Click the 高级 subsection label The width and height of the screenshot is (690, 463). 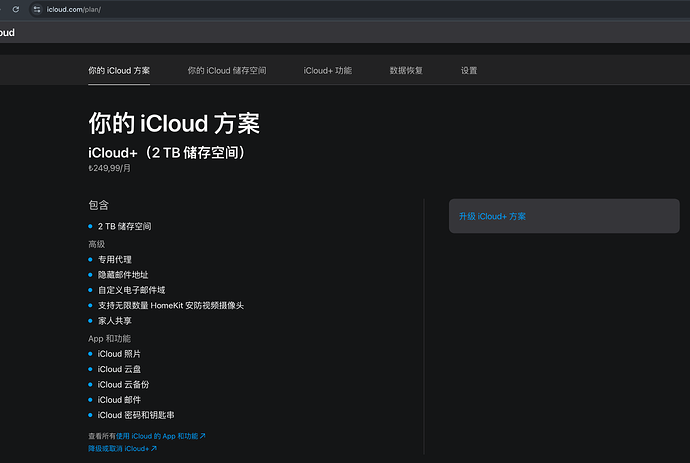click(96, 244)
